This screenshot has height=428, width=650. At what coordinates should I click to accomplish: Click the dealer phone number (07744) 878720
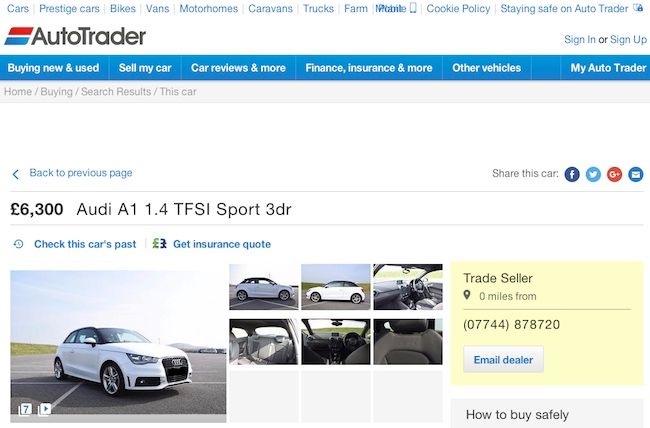coord(512,324)
